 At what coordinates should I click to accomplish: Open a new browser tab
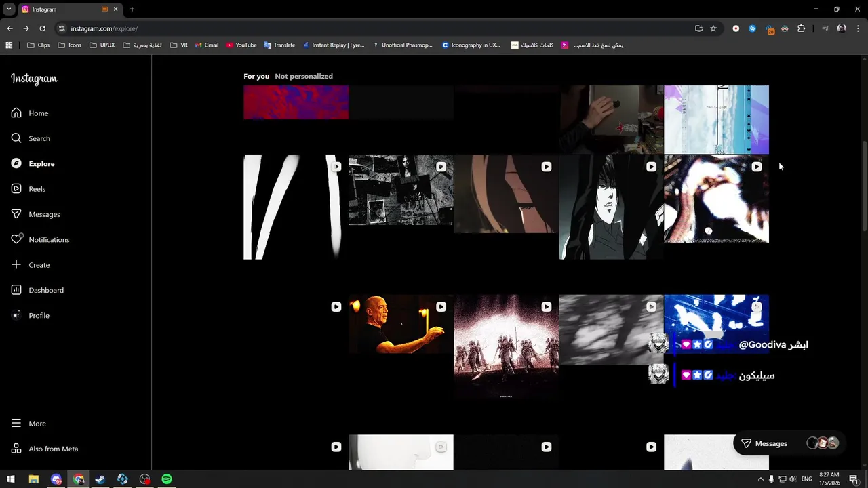(132, 9)
